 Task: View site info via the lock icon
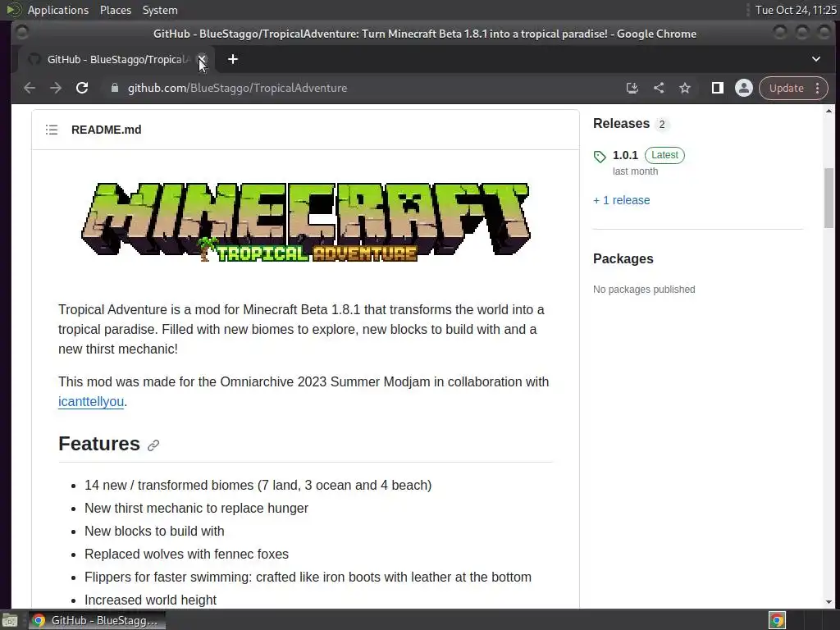point(114,88)
